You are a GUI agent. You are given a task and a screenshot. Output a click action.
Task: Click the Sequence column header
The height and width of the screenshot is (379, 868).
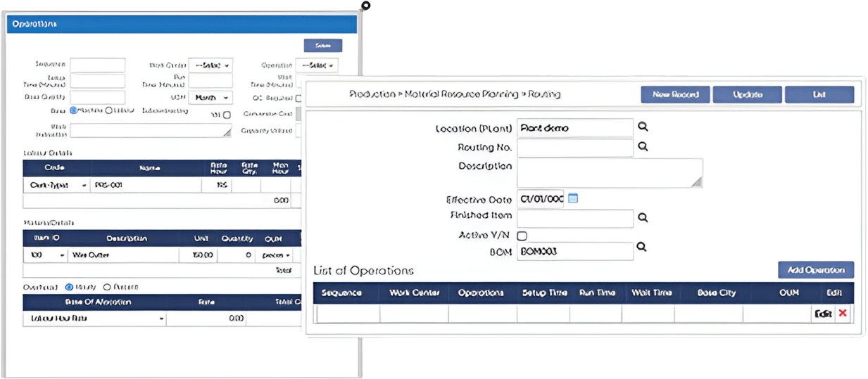tap(341, 293)
